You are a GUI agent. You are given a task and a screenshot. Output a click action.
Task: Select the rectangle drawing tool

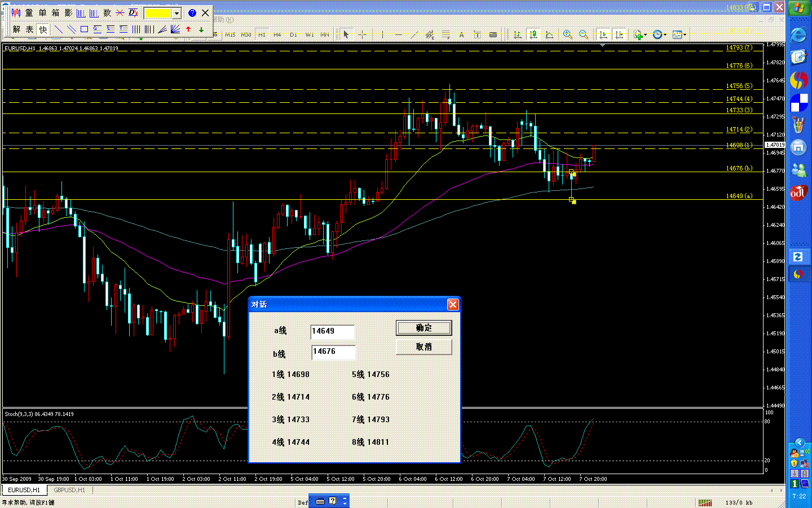[84, 29]
